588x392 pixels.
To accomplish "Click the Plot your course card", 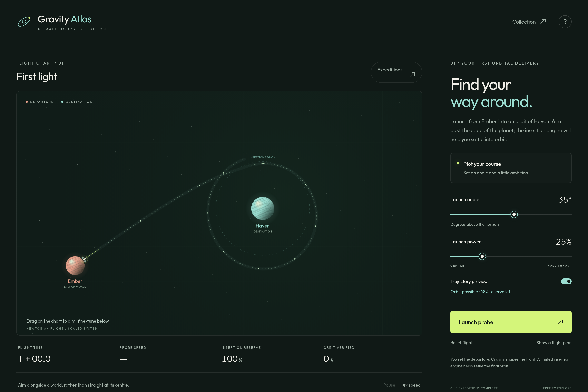I will click(x=511, y=168).
